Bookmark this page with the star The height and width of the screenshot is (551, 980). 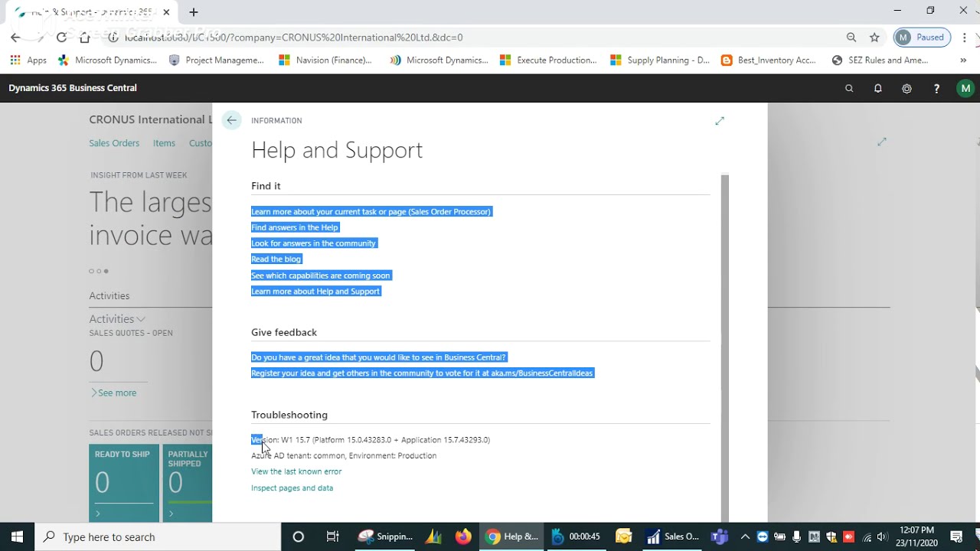click(874, 37)
